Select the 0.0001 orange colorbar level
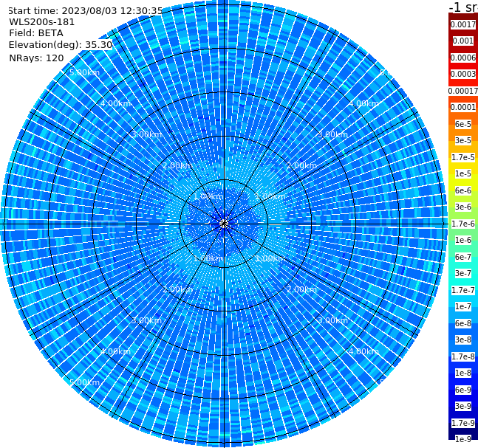Viewport: 478px width, 448px height. (x=463, y=107)
